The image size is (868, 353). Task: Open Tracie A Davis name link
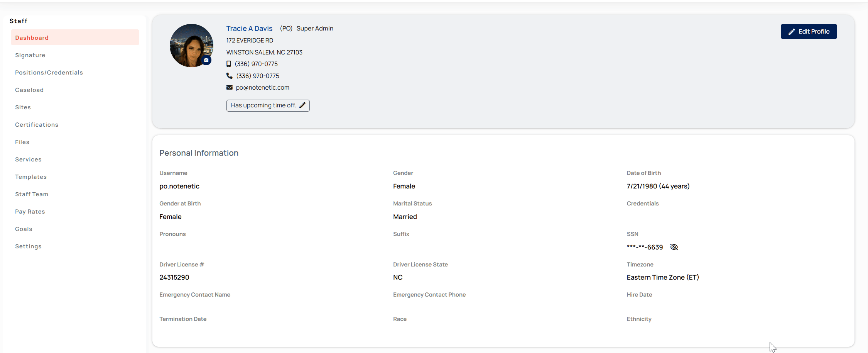pyautogui.click(x=249, y=29)
